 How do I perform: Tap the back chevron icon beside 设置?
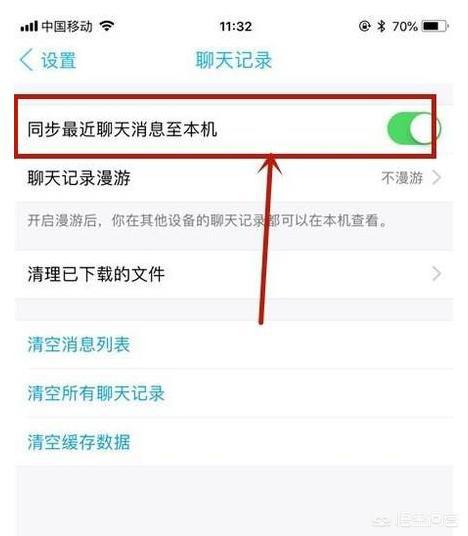point(26,60)
